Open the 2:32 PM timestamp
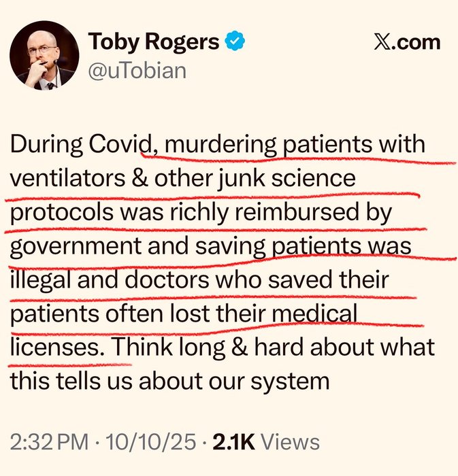458x476 pixels. point(49,442)
